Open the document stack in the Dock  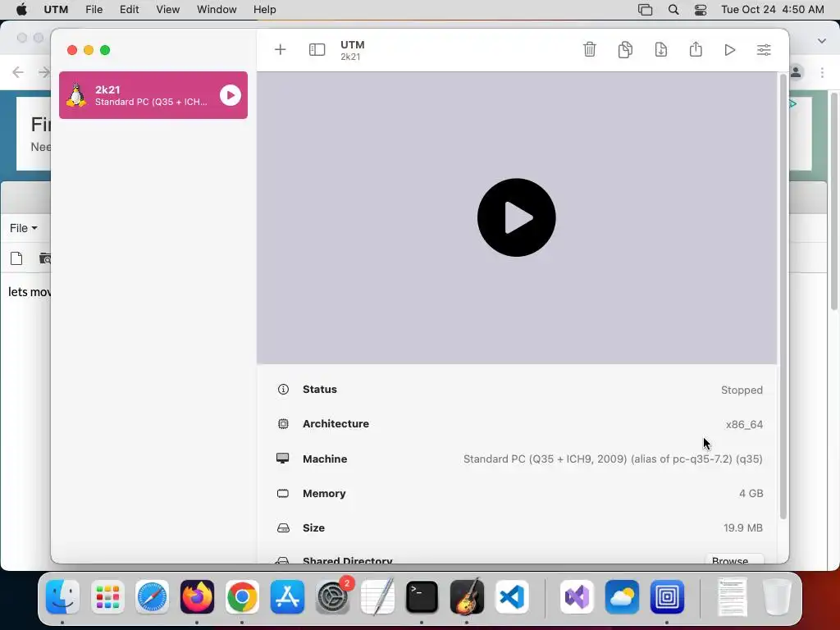(733, 597)
